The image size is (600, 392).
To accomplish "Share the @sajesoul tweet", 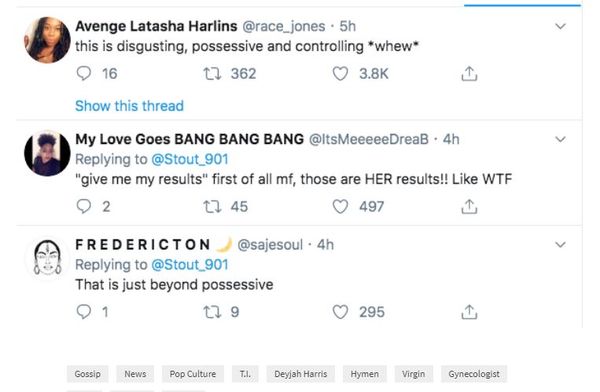I will point(469,312).
